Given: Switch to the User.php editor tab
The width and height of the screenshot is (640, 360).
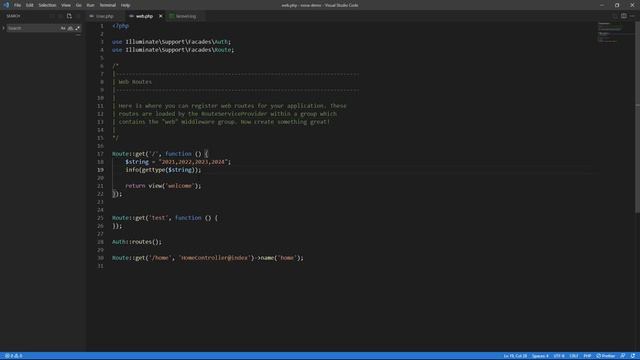Looking at the screenshot, I should (104, 16).
